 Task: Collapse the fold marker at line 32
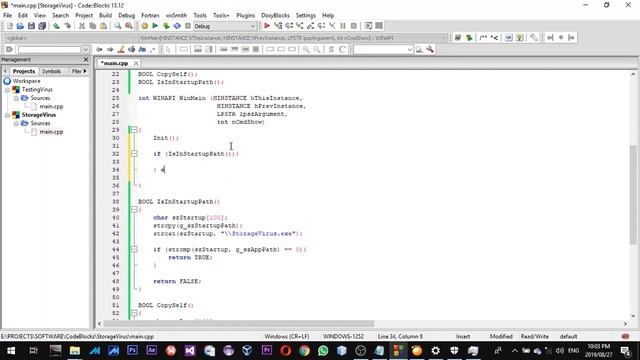tap(134, 153)
